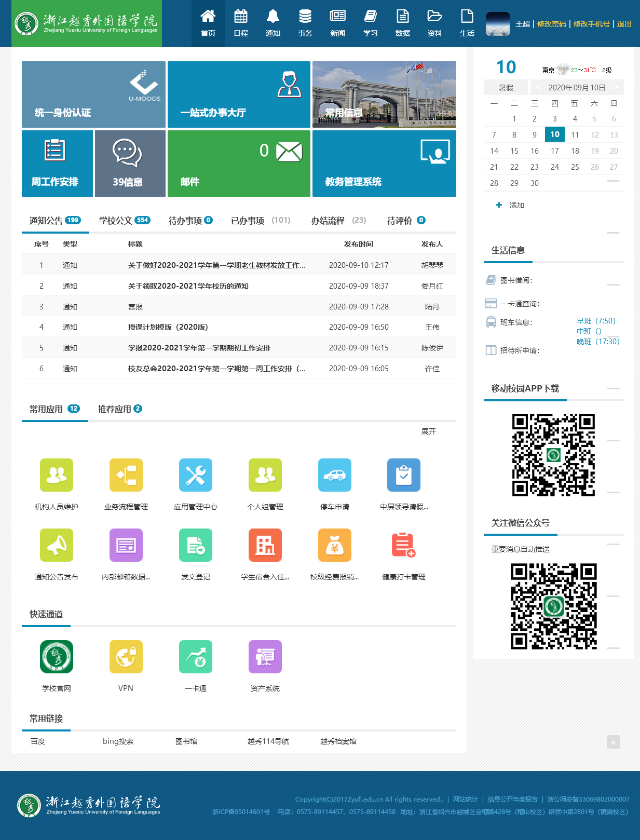Open the 健康打卡管理 health check-in icon
The height and width of the screenshot is (840, 640).
(403, 545)
